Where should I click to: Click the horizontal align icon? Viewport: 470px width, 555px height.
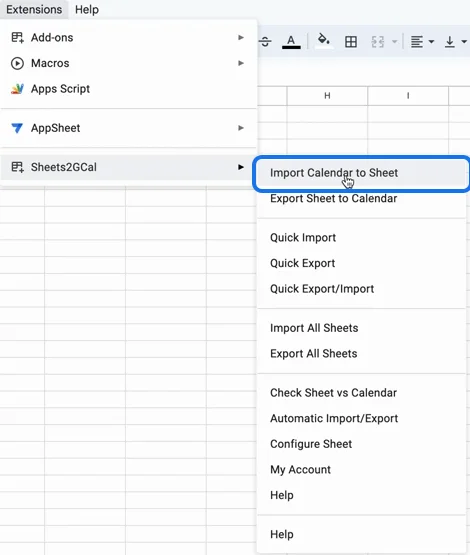417,42
